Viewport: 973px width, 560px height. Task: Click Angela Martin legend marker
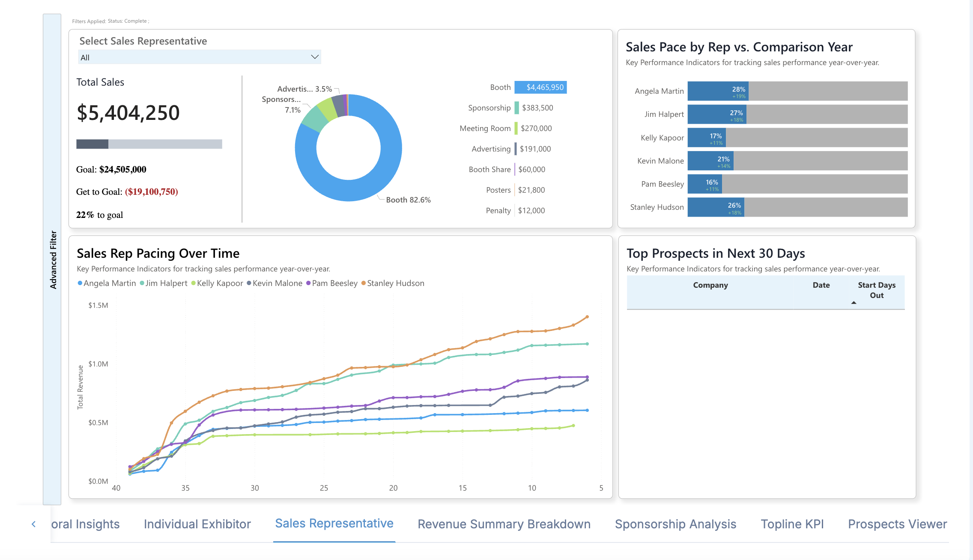pyautogui.click(x=80, y=283)
